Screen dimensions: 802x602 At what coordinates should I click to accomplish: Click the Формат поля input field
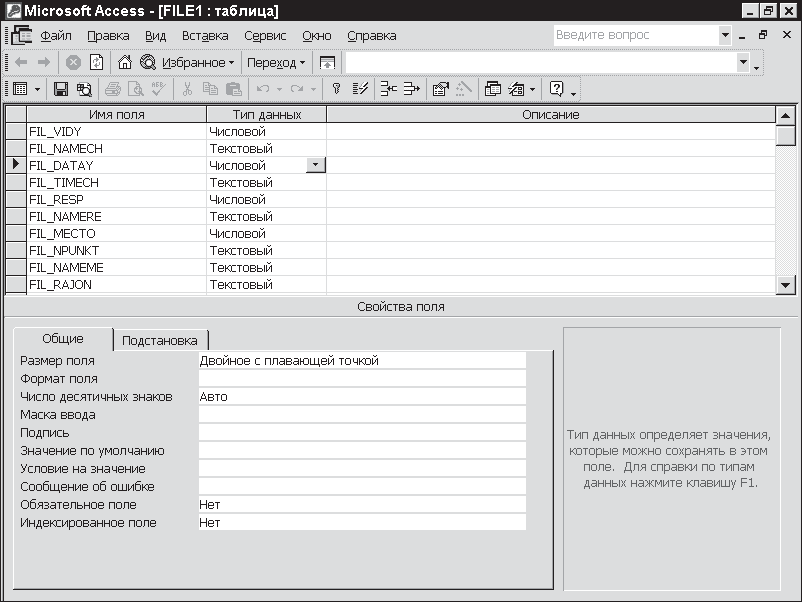coord(362,379)
